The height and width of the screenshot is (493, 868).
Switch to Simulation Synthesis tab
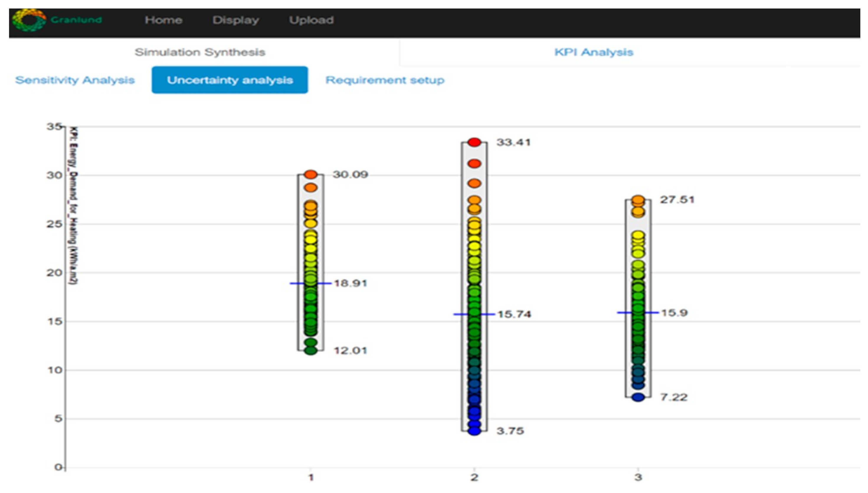pos(200,52)
